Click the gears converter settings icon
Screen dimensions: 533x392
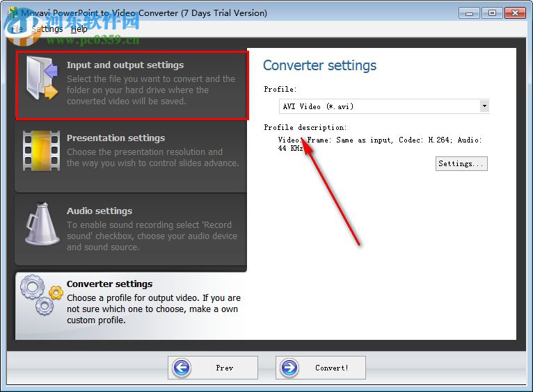(42, 295)
